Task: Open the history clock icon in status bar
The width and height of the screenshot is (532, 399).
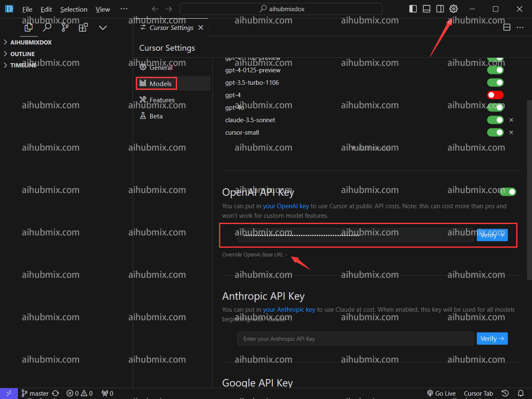Action: [505, 393]
